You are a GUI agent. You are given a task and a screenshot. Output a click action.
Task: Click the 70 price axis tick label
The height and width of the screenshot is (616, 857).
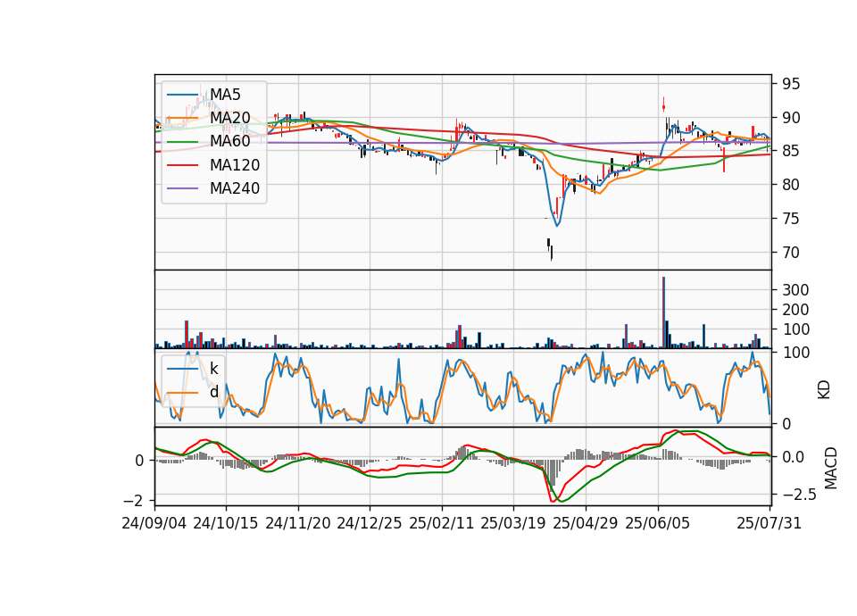pyautogui.click(x=791, y=253)
